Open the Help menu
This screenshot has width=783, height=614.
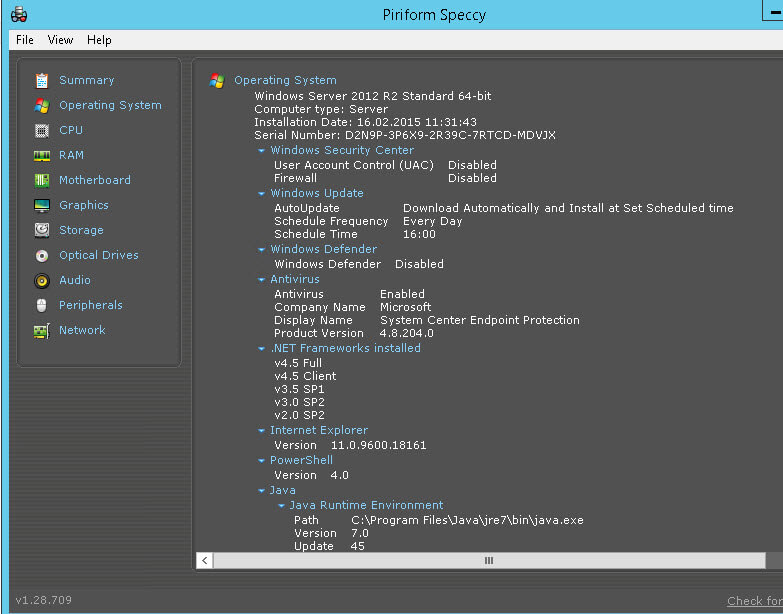tap(99, 40)
